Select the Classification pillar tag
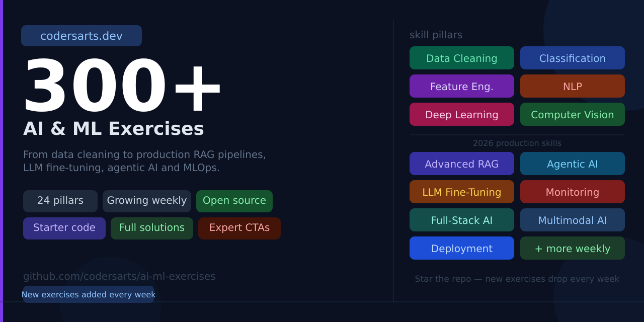 [x=573, y=58]
